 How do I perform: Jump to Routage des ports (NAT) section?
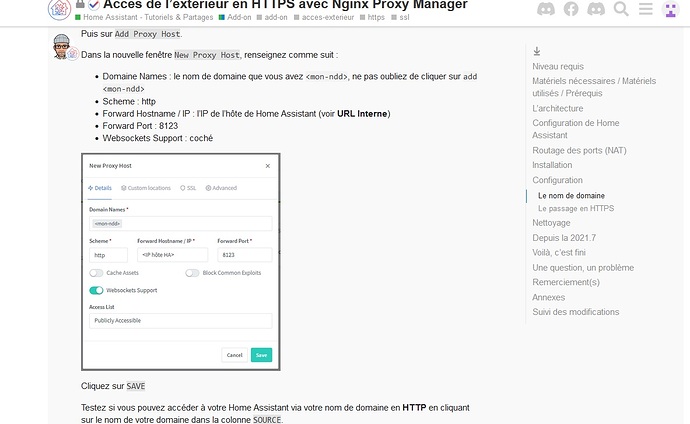(x=579, y=150)
